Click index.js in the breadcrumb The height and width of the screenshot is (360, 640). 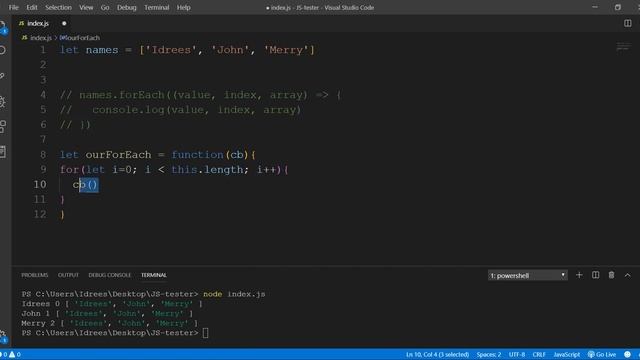[40, 38]
